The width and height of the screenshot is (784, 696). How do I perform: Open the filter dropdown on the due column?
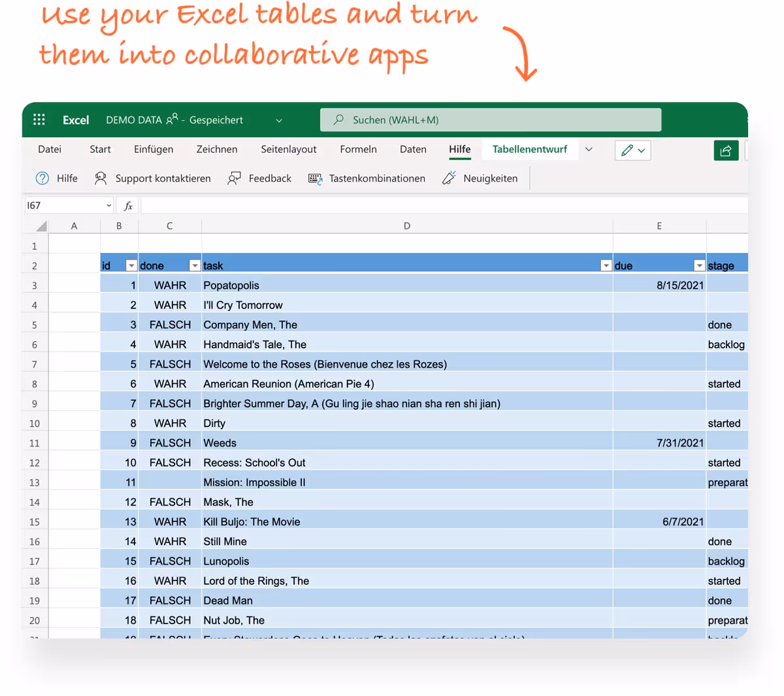(699, 265)
